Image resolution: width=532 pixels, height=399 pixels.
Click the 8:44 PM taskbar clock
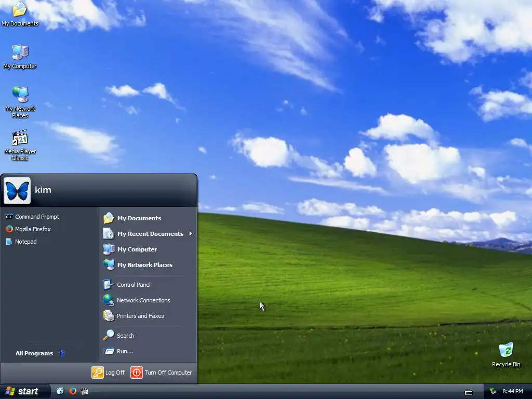tap(513, 391)
